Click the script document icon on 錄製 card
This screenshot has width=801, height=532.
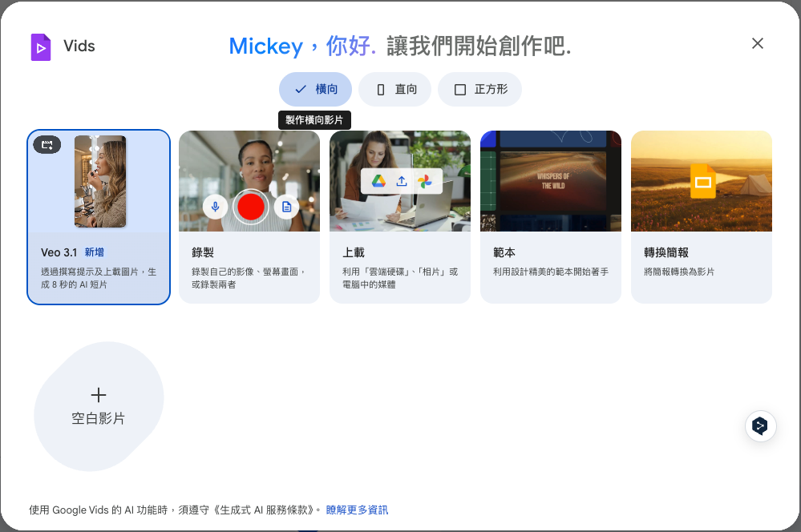(285, 207)
